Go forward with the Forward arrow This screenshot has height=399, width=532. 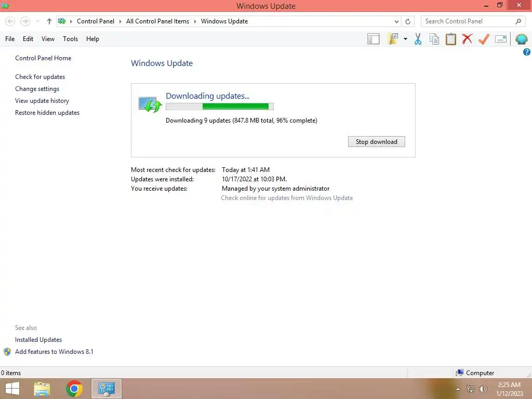click(x=25, y=21)
